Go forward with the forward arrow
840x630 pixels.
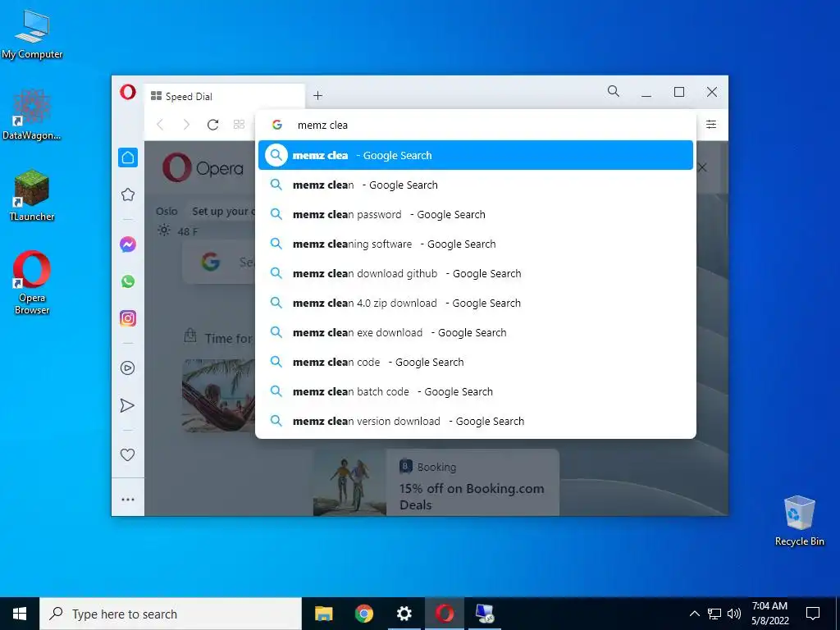click(x=186, y=125)
